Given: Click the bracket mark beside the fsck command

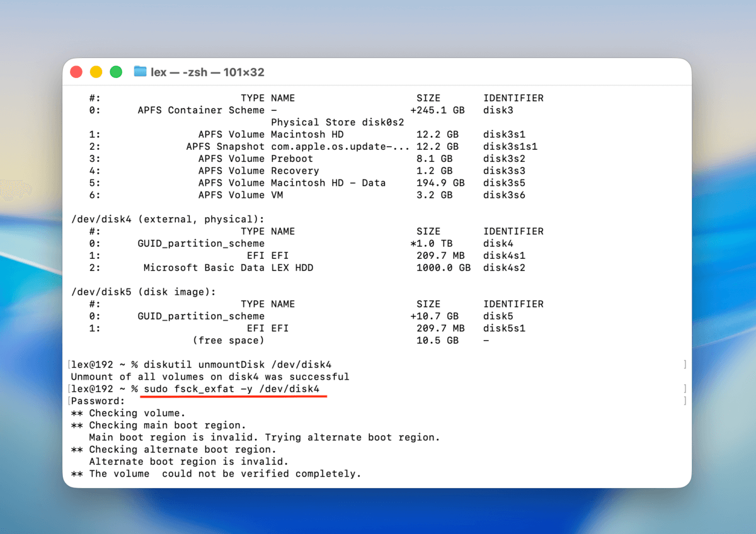Looking at the screenshot, I should pyautogui.click(x=684, y=389).
